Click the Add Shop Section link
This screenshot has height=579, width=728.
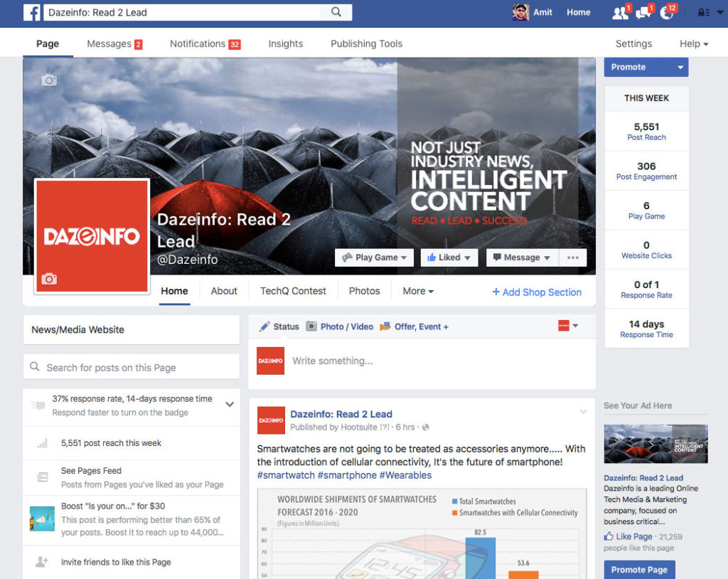click(537, 292)
